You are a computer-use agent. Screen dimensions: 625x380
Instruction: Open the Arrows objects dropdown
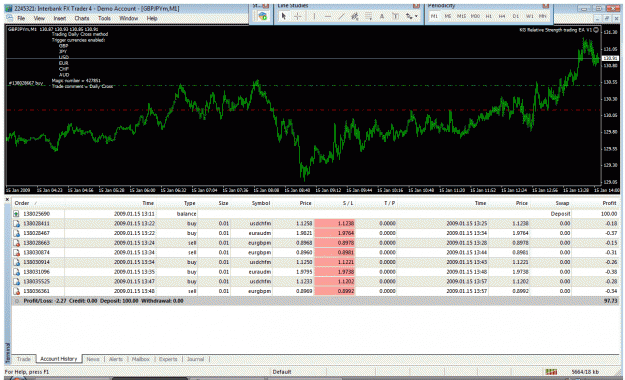(x=411, y=16)
